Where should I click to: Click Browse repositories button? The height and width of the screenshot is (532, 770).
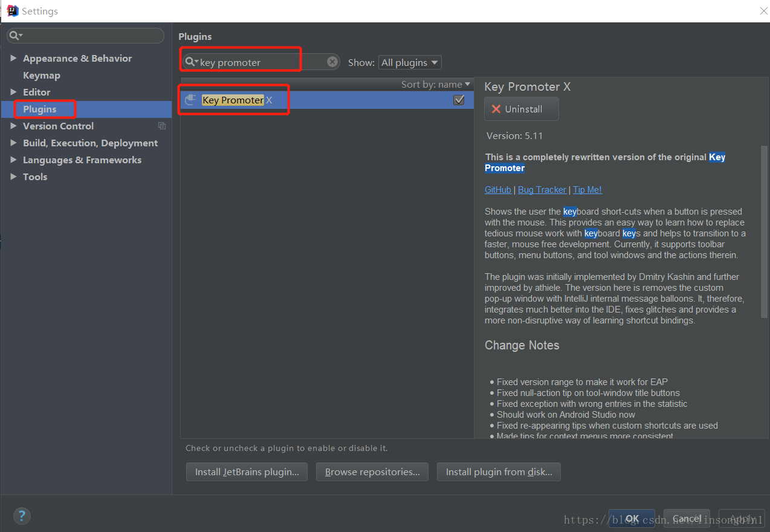point(372,472)
